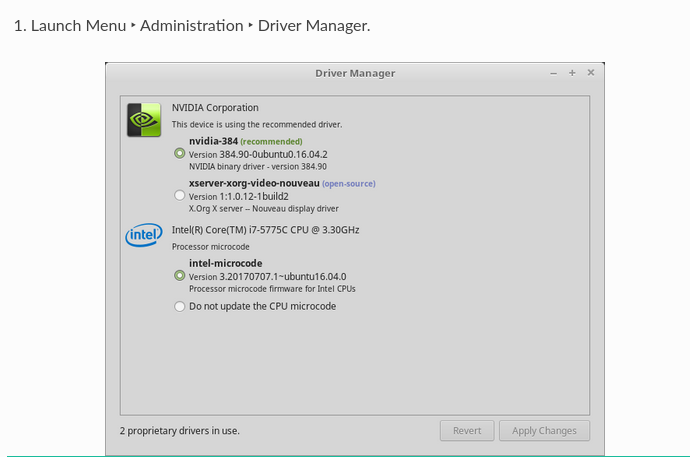
Task: Click Version 384.90-0ubuntu0.16.04.2 text
Action: [258, 154]
